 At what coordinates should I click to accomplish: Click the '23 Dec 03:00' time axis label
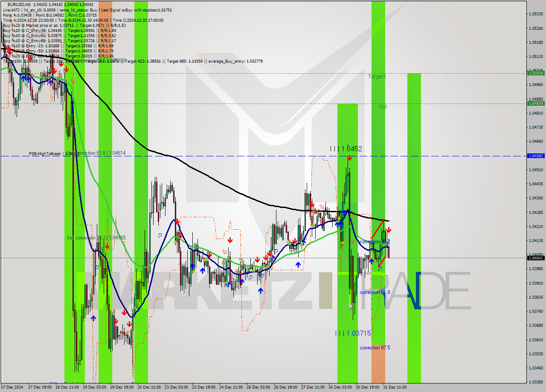177,387
